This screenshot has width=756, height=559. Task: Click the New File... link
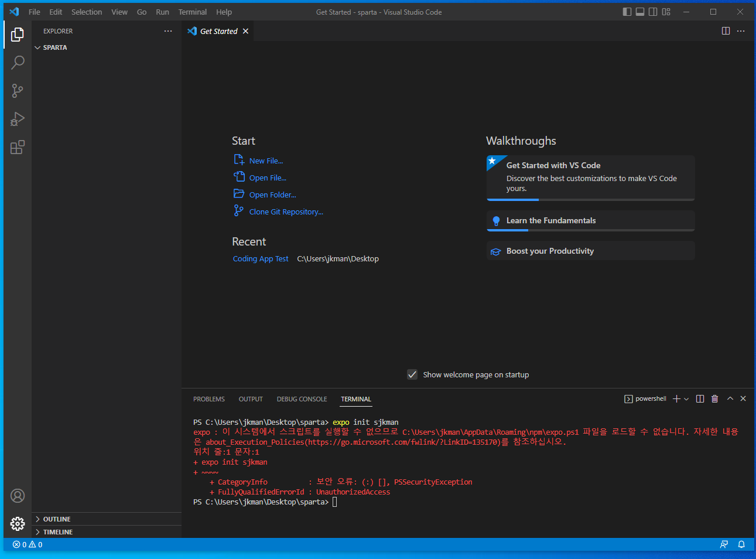tap(266, 161)
